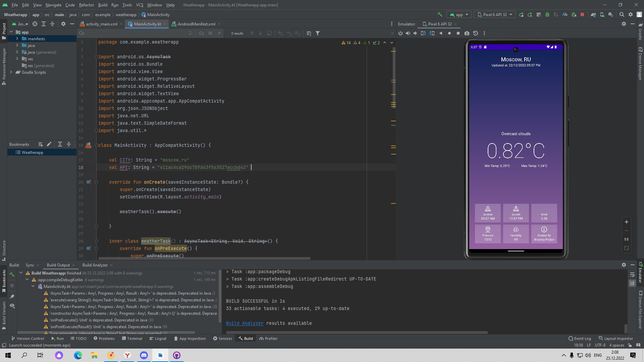Expand the manifests folder in project tree
This screenshot has height=362, width=644.
[x=17, y=39]
